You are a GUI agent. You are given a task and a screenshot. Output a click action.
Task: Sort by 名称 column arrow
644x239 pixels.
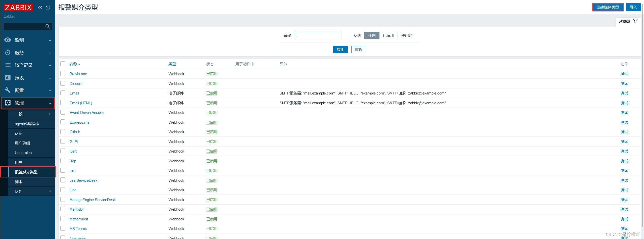tap(79, 64)
